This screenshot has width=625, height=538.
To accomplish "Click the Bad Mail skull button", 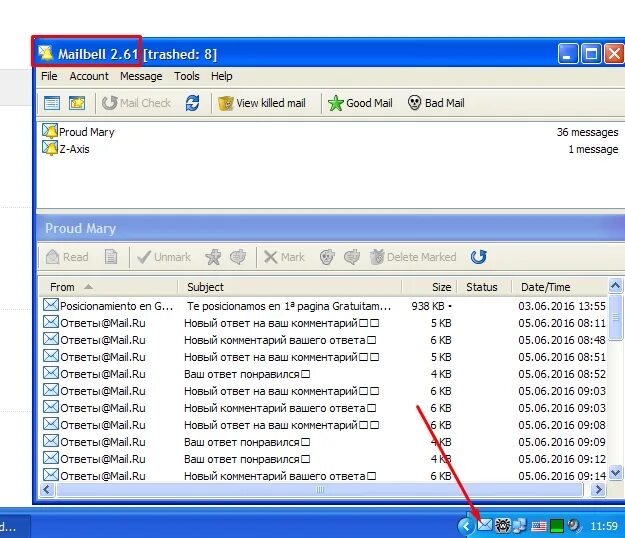I will (x=436, y=103).
